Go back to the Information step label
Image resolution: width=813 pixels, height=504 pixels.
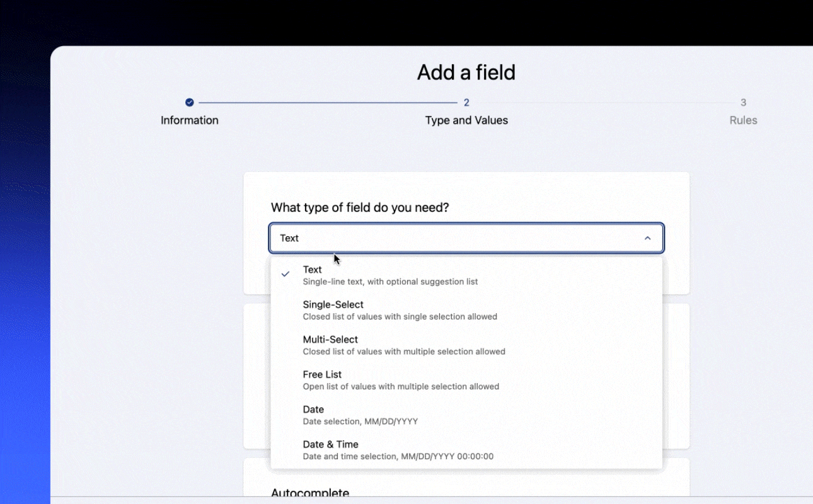[x=190, y=120]
